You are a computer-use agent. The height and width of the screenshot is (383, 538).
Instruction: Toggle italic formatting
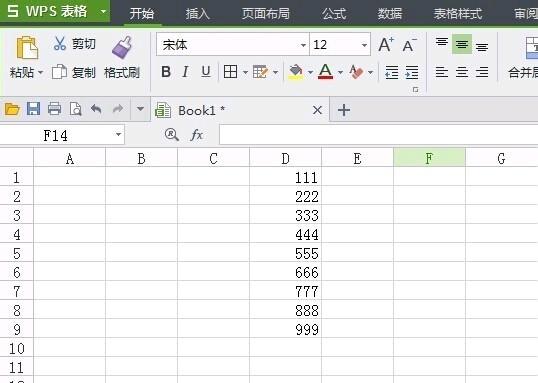185,72
